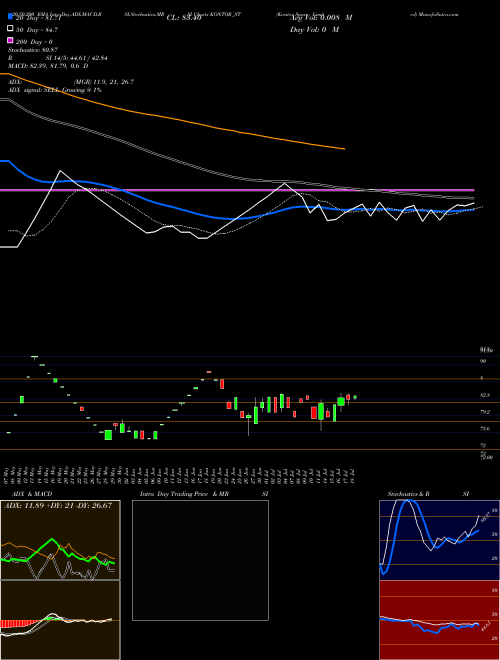
Task: Click the 'Day Vol: 0 M' label
Action: (314, 30)
